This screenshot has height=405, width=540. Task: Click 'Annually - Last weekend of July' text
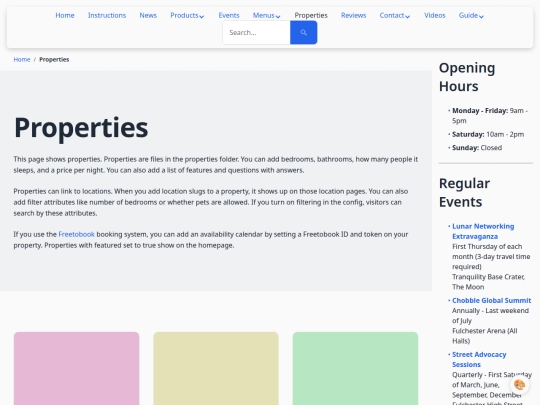click(490, 315)
